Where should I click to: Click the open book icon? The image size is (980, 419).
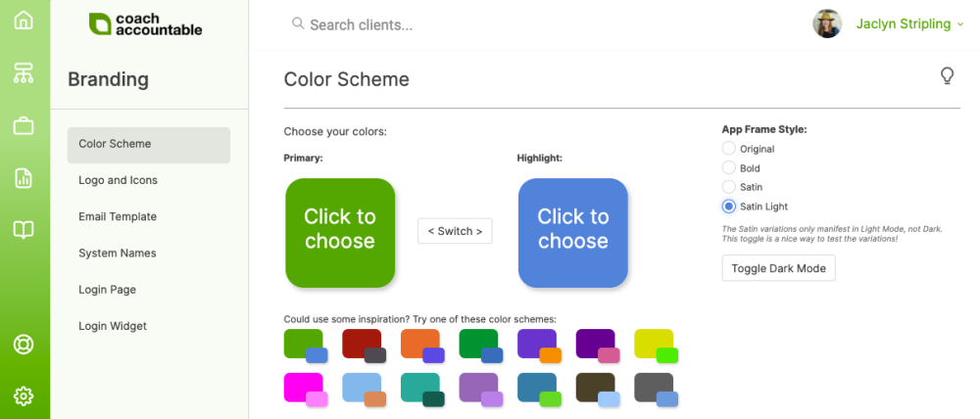pyautogui.click(x=24, y=230)
